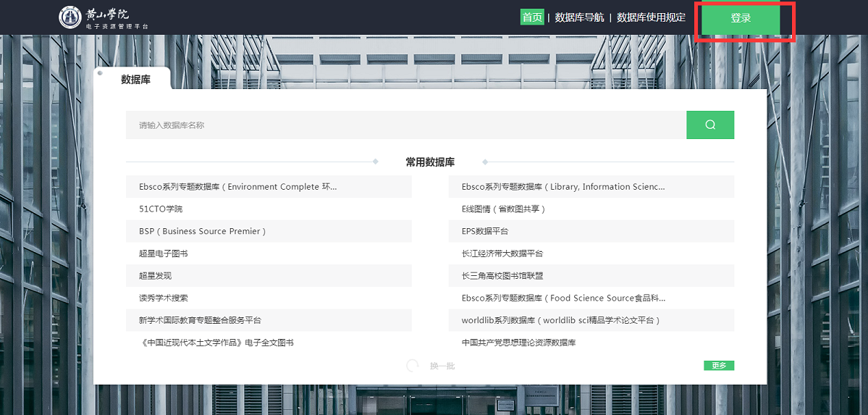This screenshot has width=868, height=415.
Task: Focus the 请输入数据库名称 search field
Action: (x=406, y=125)
